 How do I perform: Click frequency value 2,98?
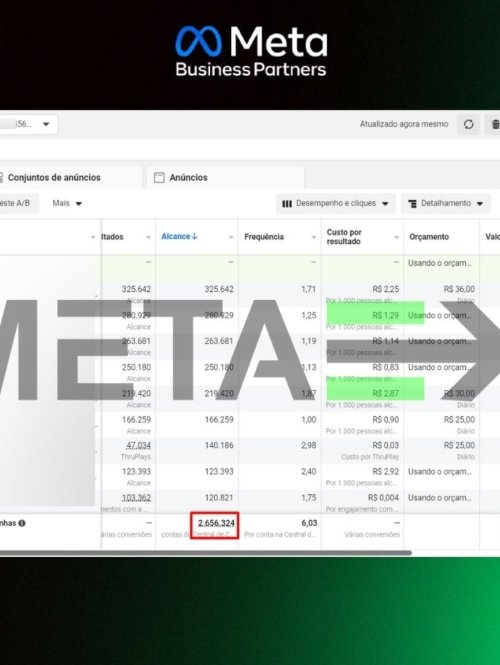pos(309,445)
